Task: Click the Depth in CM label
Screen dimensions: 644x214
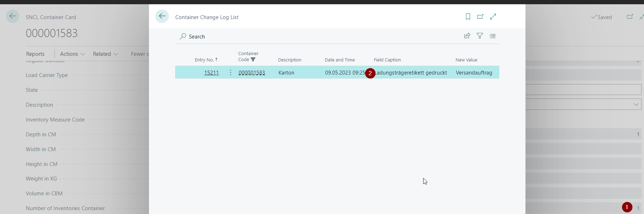Action: click(41, 134)
